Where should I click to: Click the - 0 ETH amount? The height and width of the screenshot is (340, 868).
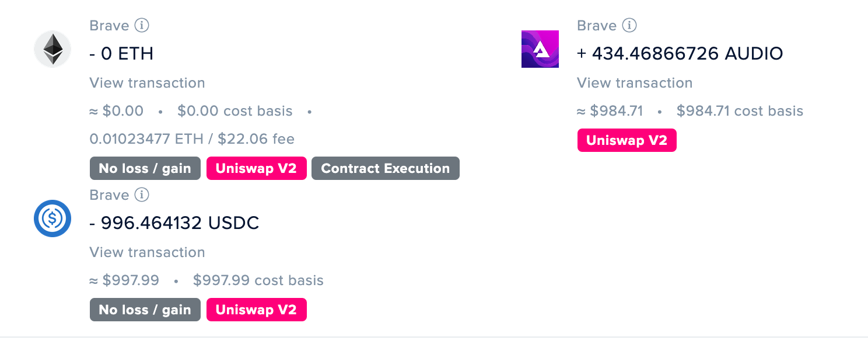[x=121, y=54]
